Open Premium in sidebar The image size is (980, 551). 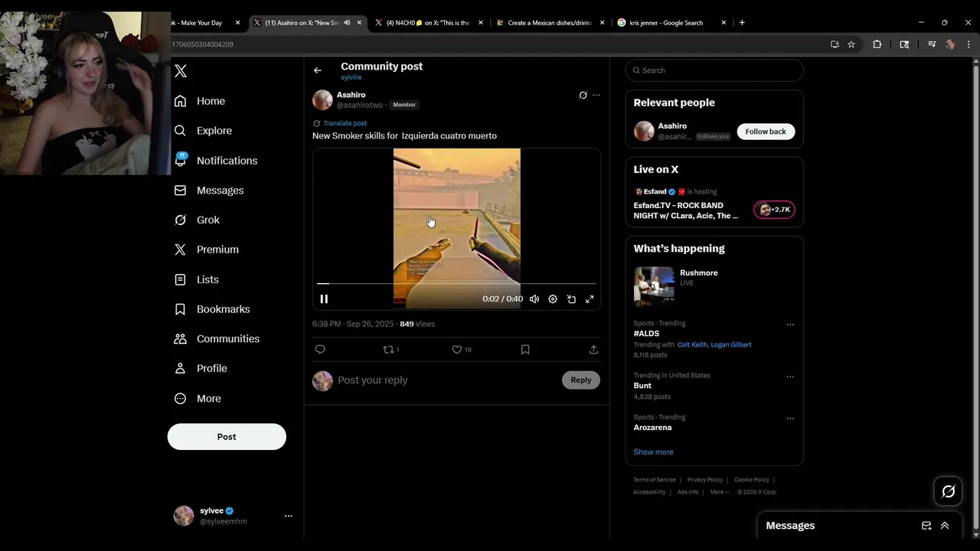(206, 249)
